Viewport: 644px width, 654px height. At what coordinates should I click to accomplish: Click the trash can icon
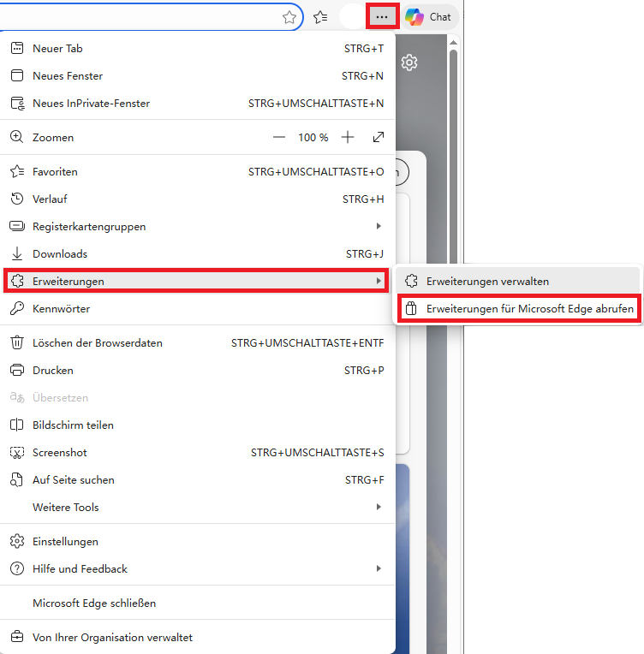pos(17,342)
